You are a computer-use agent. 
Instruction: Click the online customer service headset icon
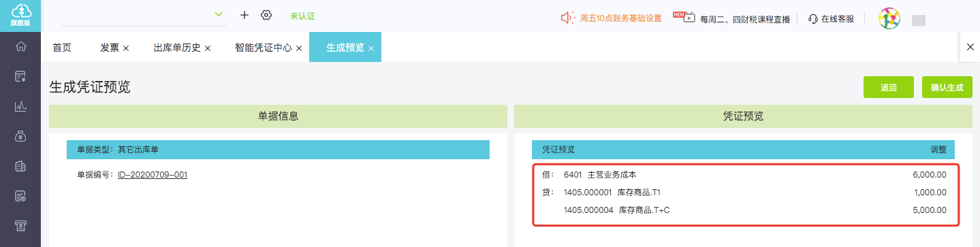point(813,19)
